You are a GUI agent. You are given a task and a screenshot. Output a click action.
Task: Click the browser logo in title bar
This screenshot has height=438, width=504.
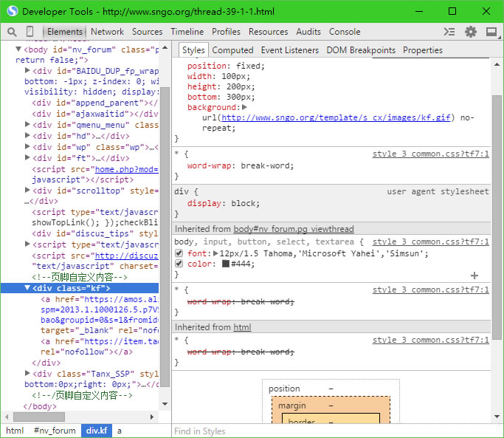pos(12,11)
